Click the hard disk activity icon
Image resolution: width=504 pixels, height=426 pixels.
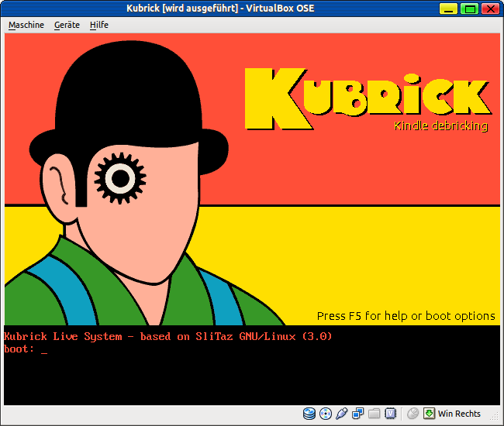click(309, 414)
